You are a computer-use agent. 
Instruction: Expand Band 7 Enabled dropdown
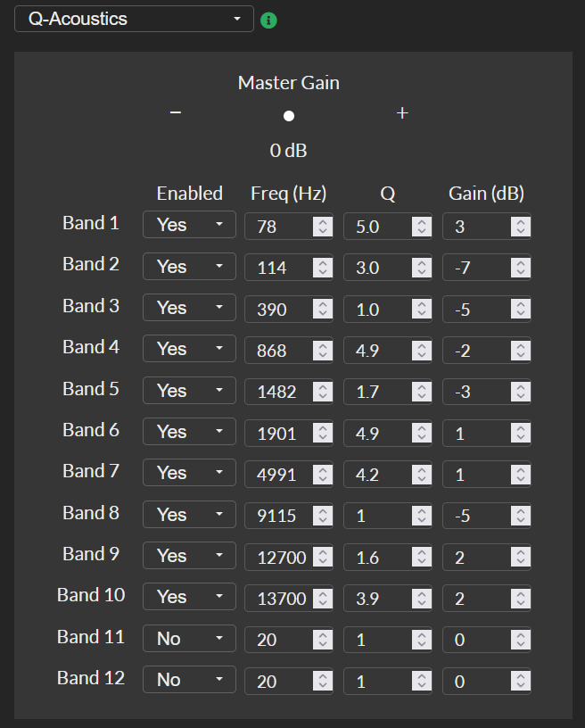pyautogui.click(x=189, y=472)
